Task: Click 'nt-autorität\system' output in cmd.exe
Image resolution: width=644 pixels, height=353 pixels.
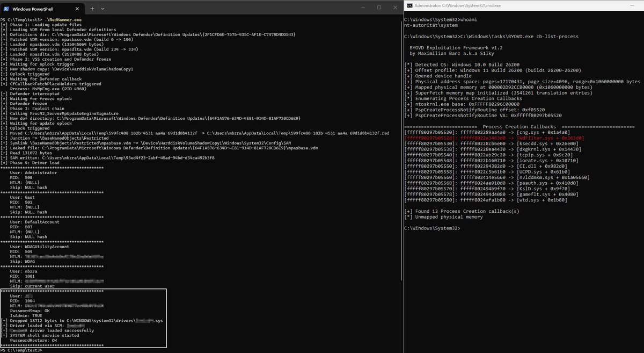Action: [431, 25]
